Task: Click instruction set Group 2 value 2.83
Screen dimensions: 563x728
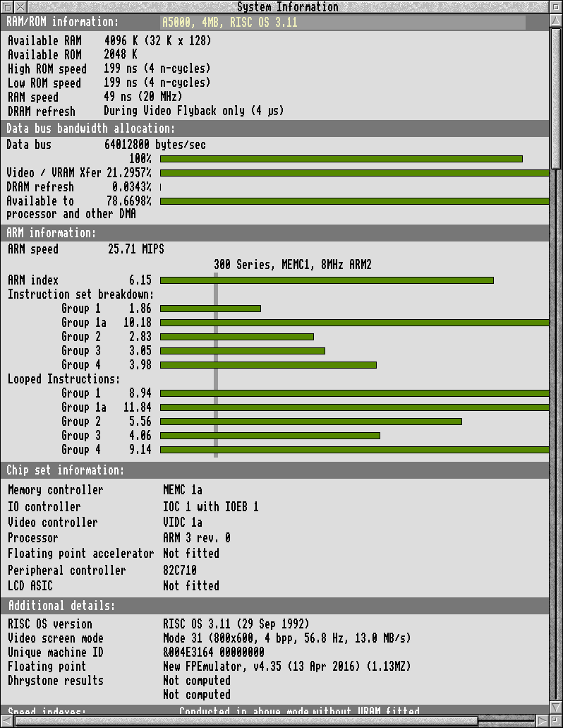Action: point(140,337)
